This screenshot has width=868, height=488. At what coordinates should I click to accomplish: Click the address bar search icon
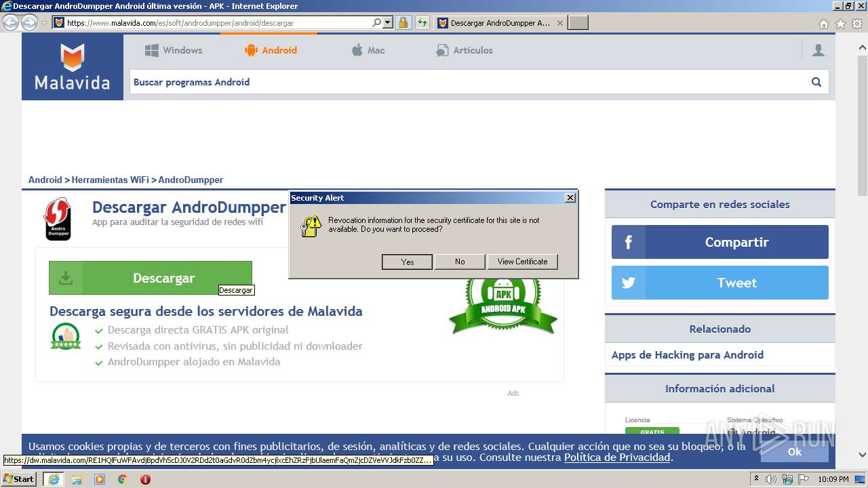pos(377,22)
